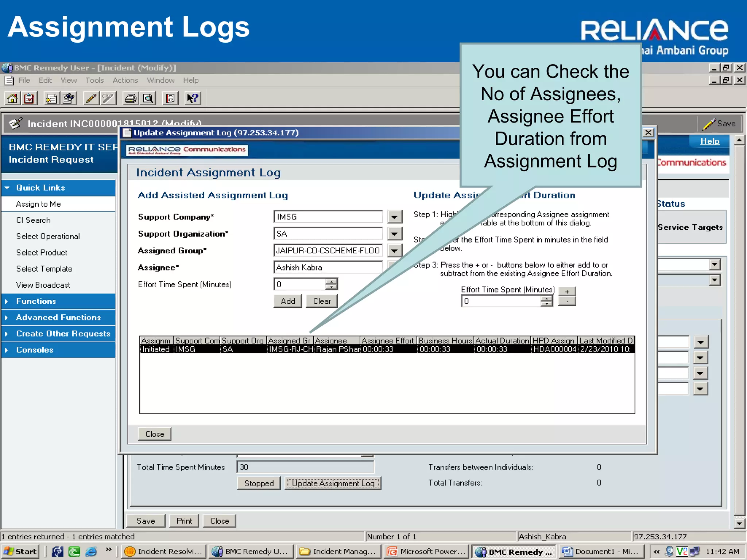Click the Clear button

click(321, 301)
